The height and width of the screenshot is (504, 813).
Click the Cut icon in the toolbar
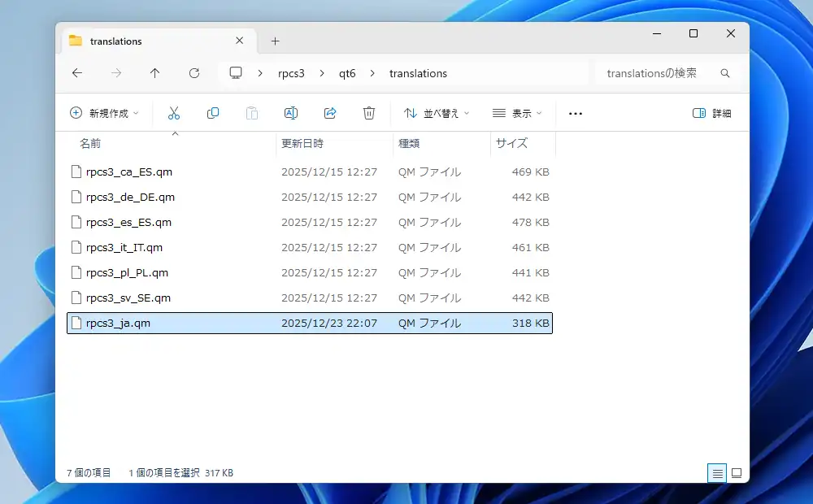coord(173,113)
